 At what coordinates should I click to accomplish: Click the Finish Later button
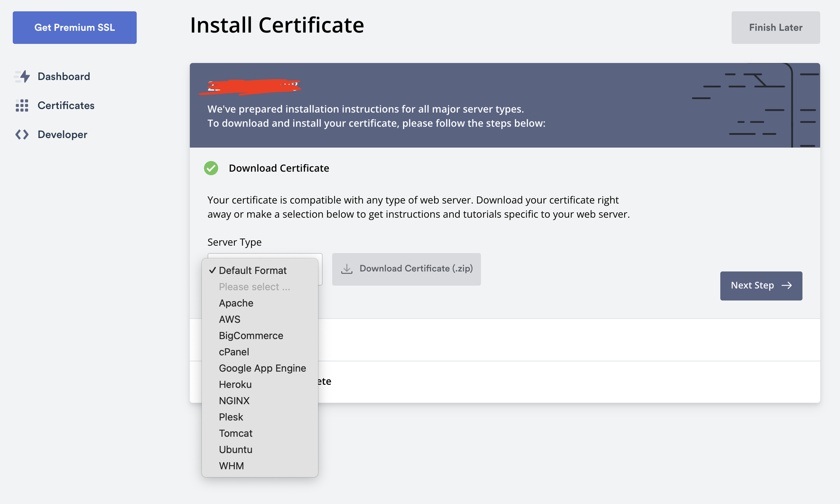[776, 28]
